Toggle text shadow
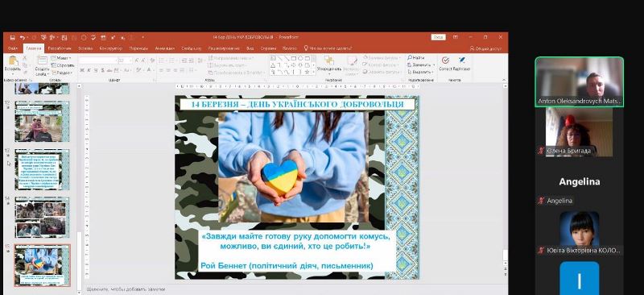Image resolution: width=644 pixels, height=295 pixels. 103,70
